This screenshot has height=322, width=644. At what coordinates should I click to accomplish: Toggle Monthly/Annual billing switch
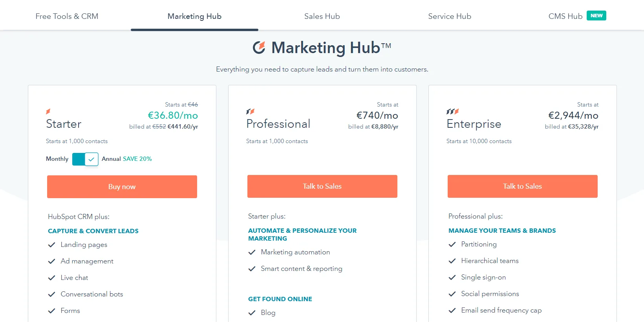pos(85,159)
